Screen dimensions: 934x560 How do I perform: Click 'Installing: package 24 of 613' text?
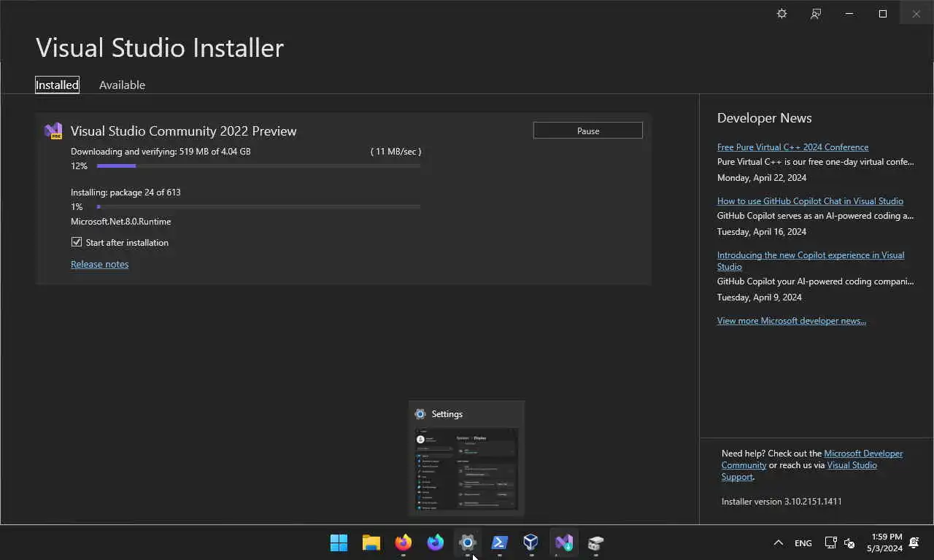(x=126, y=192)
